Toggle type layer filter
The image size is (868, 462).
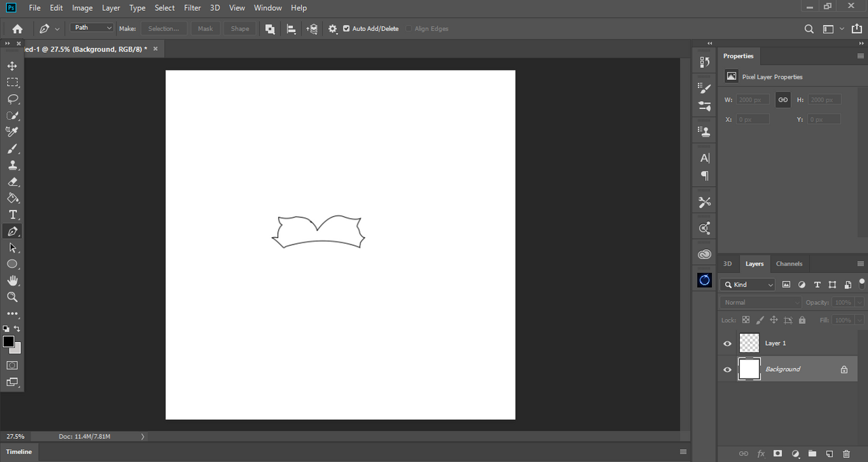point(817,285)
